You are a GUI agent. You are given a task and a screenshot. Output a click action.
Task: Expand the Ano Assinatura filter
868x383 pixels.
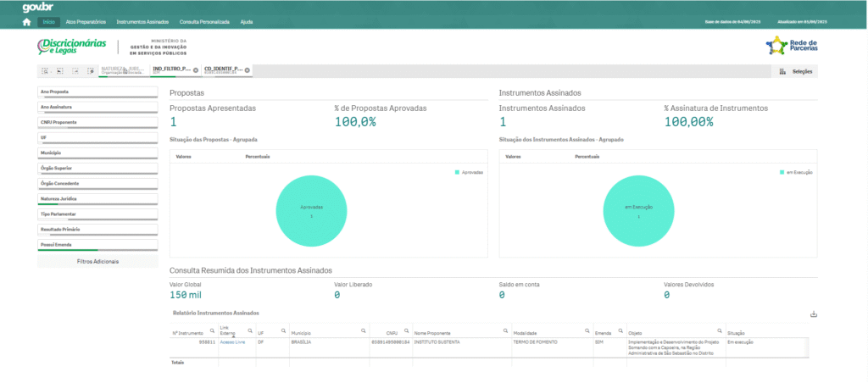pyautogui.click(x=98, y=107)
